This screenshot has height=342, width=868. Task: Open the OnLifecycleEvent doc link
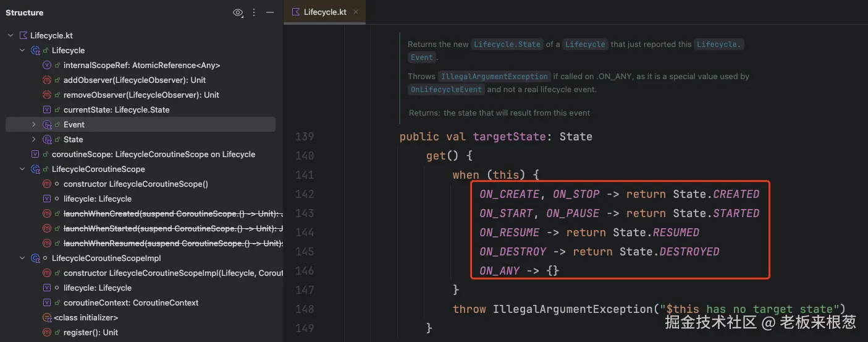tap(446, 90)
